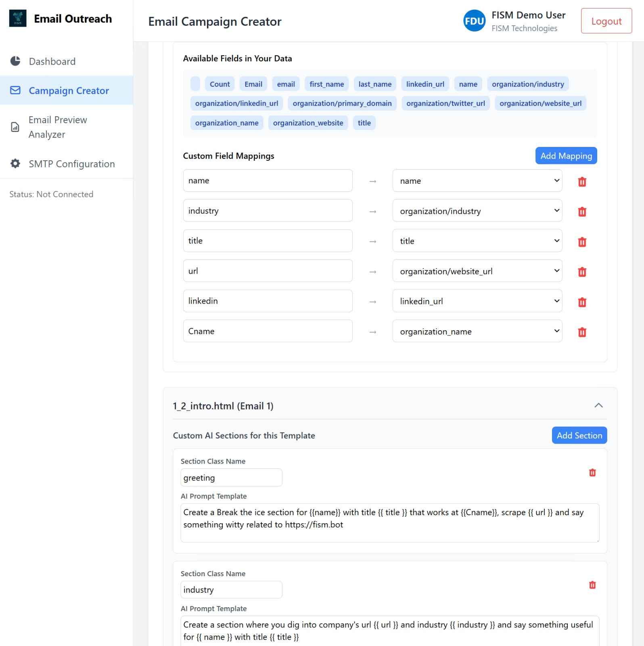Delete the 'greeting' AI section

592,472
